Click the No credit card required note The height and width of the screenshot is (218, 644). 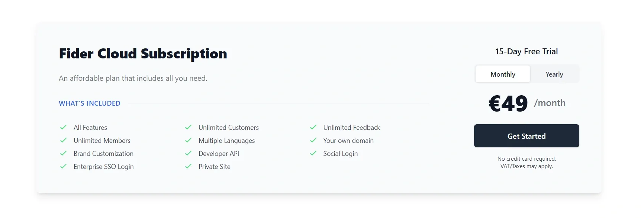[527, 159]
